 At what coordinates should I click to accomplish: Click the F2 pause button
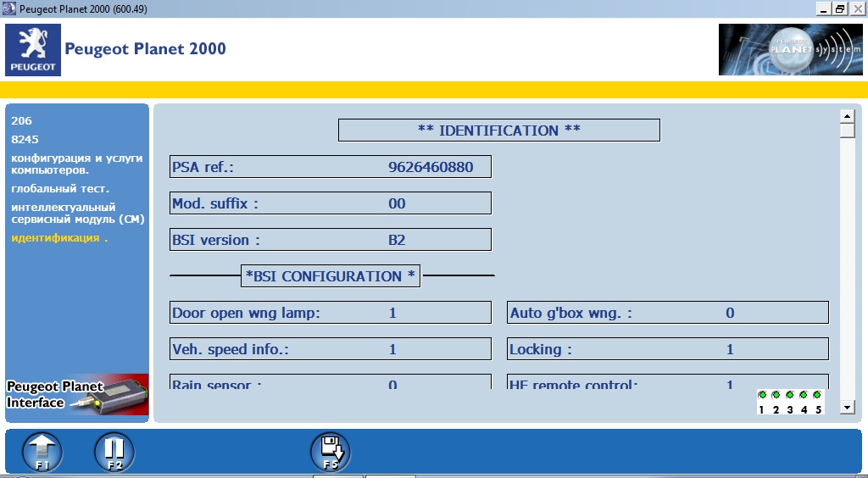(114, 453)
